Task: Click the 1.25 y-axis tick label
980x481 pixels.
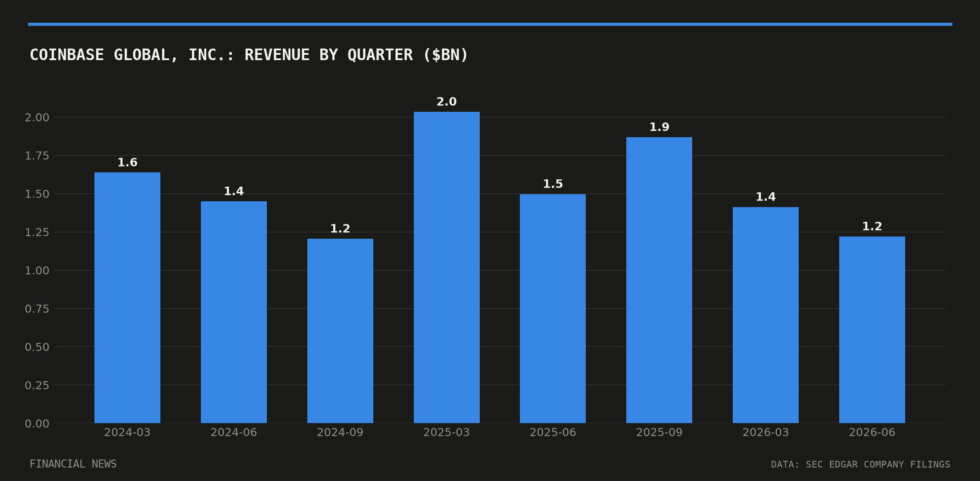Action: tap(37, 232)
